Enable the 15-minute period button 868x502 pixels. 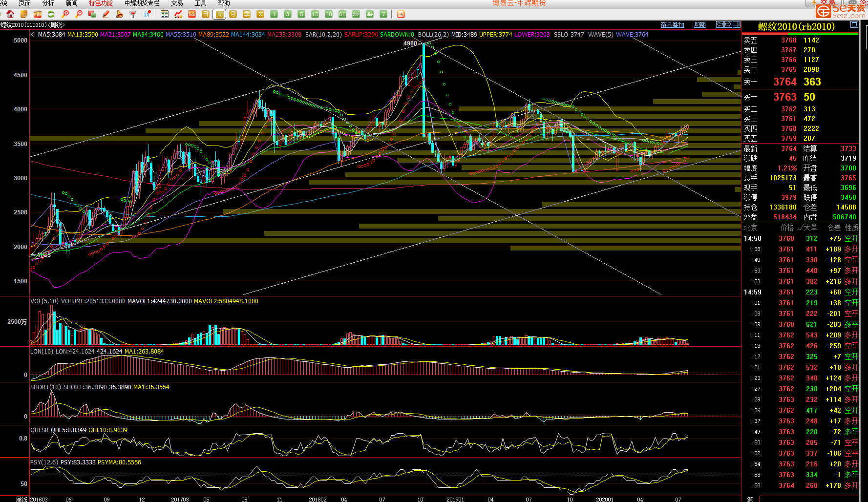[315, 14]
